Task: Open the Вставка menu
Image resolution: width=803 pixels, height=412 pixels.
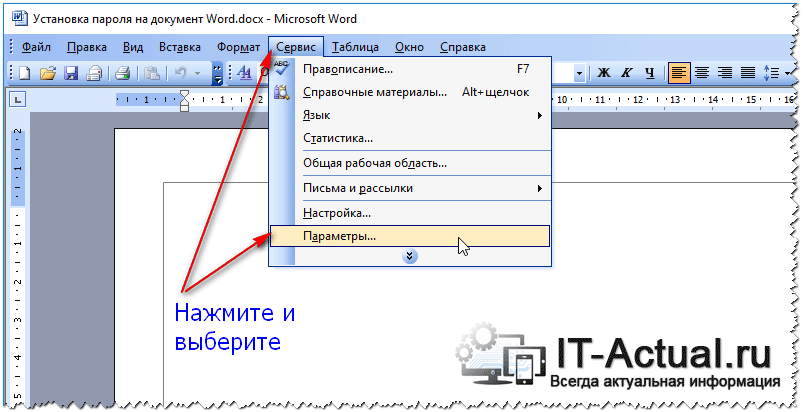Action: click(179, 47)
